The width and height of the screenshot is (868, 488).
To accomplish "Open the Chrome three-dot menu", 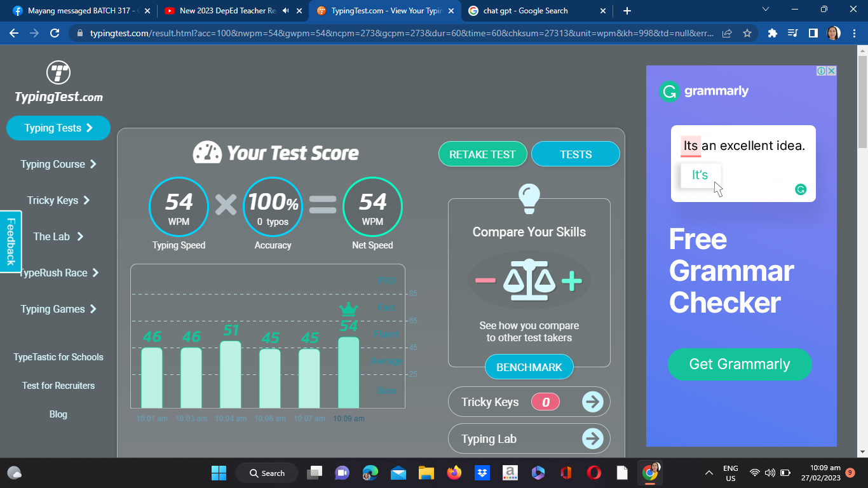I will pyautogui.click(x=854, y=33).
